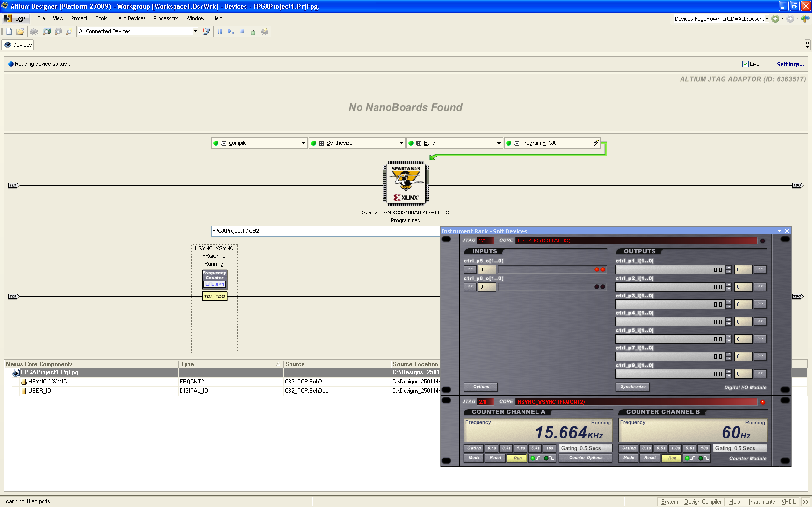Image resolution: width=812 pixels, height=509 pixels.
Task: Create a new document from toolbar
Action: [9, 31]
